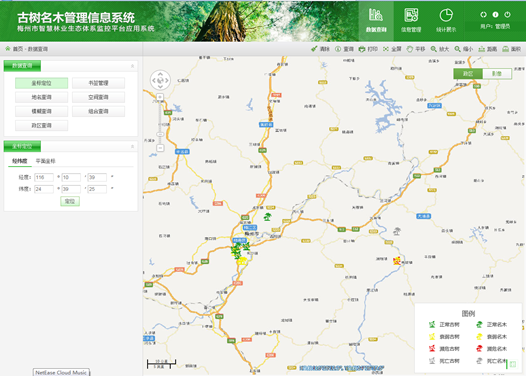Switch map to 影像 imagery view
This screenshot has height=376, width=526.
point(497,74)
